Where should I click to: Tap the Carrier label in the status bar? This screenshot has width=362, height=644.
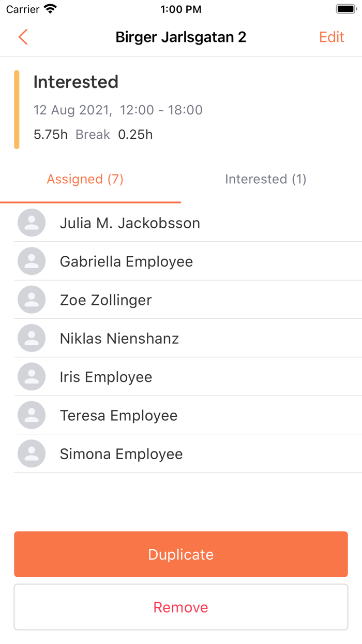[x=20, y=8]
